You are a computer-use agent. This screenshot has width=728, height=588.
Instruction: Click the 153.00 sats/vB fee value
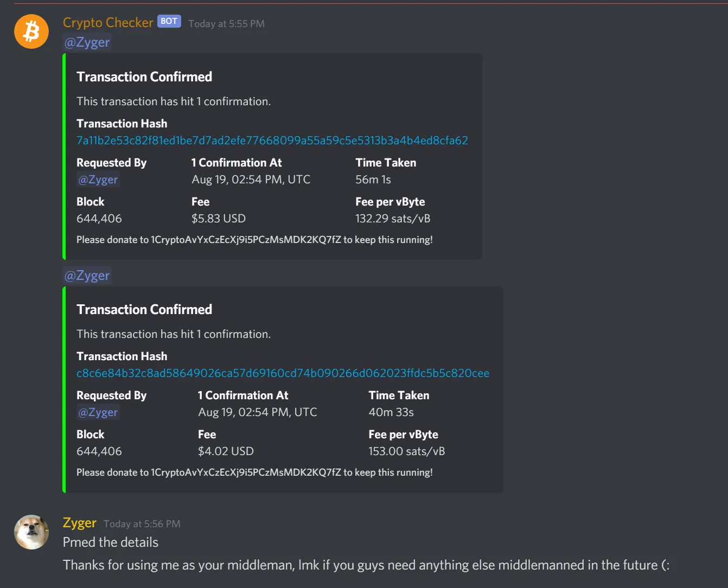point(406,451)
